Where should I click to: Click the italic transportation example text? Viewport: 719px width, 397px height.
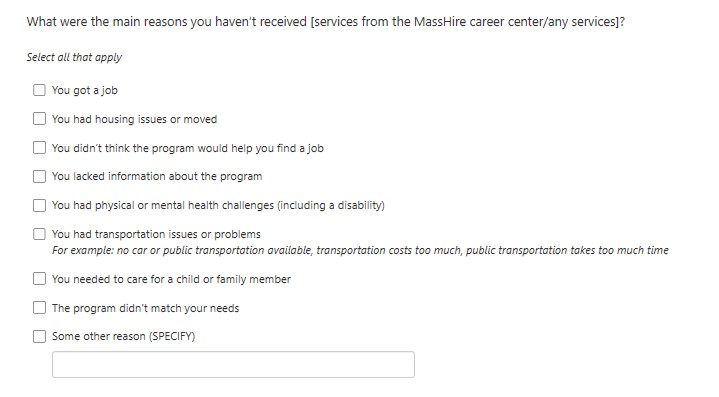click(360, 250)
